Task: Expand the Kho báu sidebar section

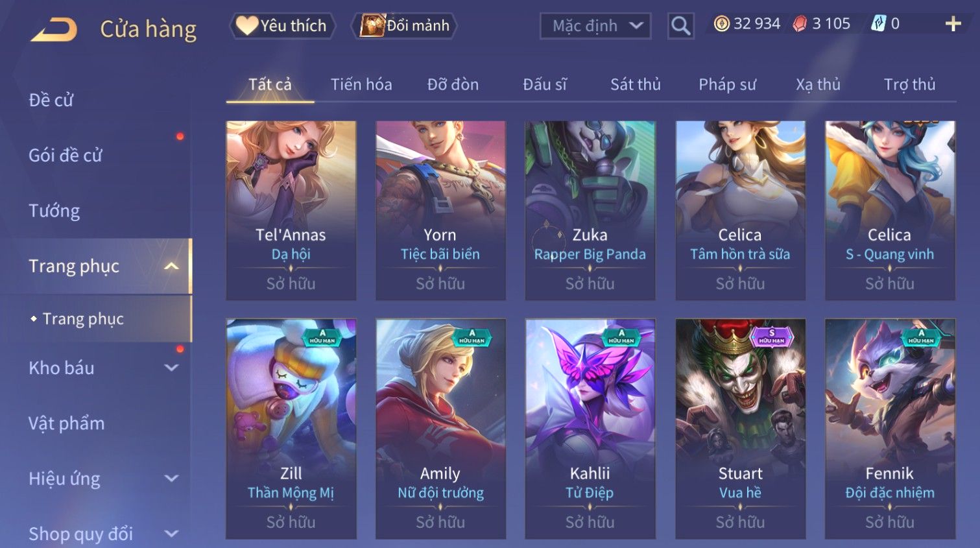Action: coord(171,368)
